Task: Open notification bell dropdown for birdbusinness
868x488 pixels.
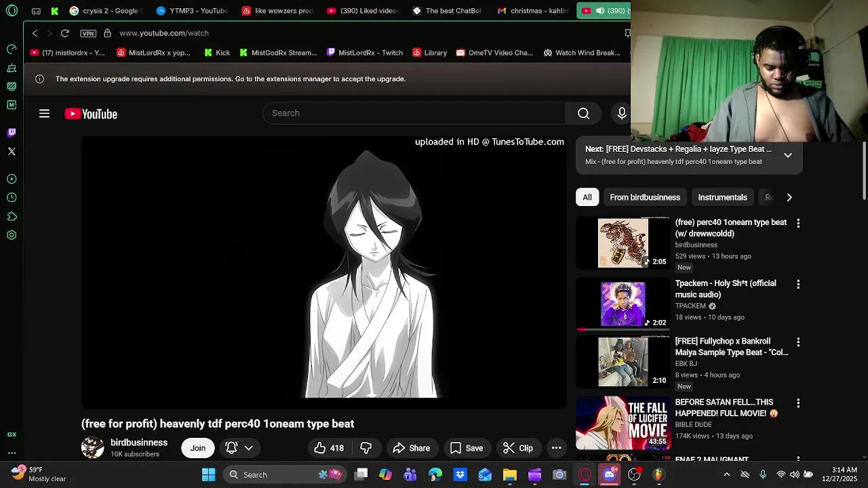Action: (x=239, y=448)
